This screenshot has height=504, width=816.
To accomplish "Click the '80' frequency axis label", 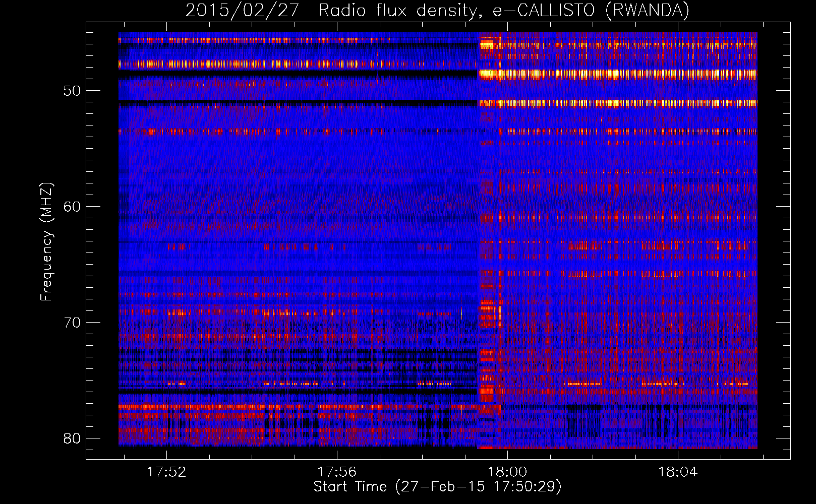I will click(x=72, y=438).
